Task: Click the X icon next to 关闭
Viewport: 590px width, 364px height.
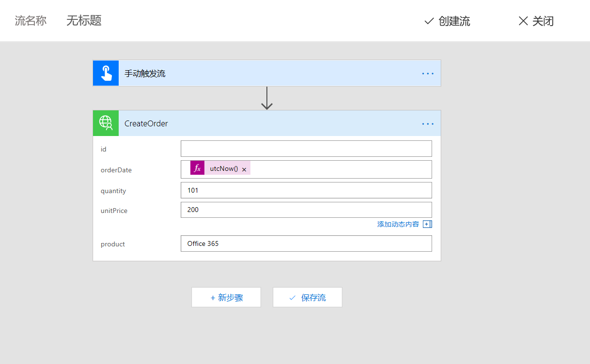Action: (523, 21)
